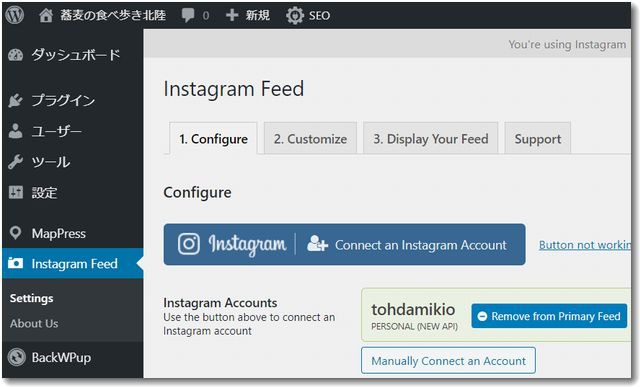
Task: Open the comments bubble icon
Action: click(188, 16)
